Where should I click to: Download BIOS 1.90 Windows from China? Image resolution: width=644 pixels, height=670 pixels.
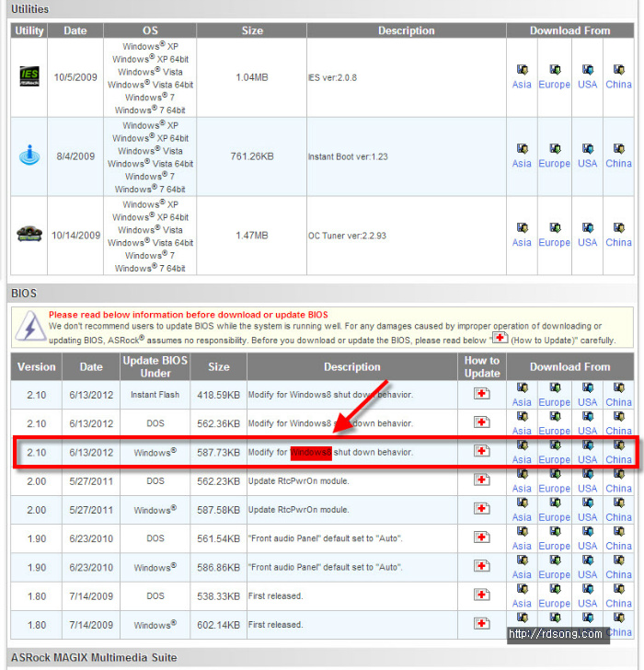(x=618, y=568)
